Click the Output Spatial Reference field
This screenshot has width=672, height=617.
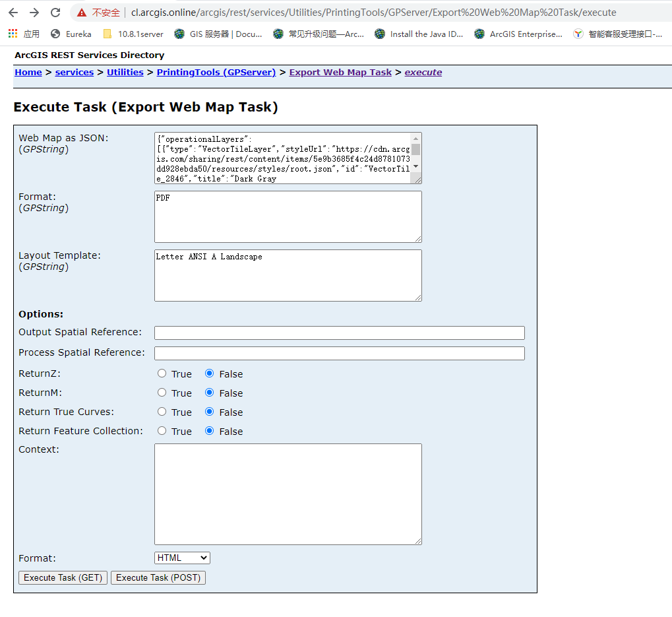(x=340, y=333)
